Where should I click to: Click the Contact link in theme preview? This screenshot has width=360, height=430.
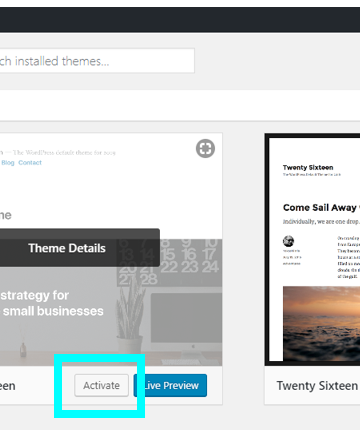[x=30, y=163]
